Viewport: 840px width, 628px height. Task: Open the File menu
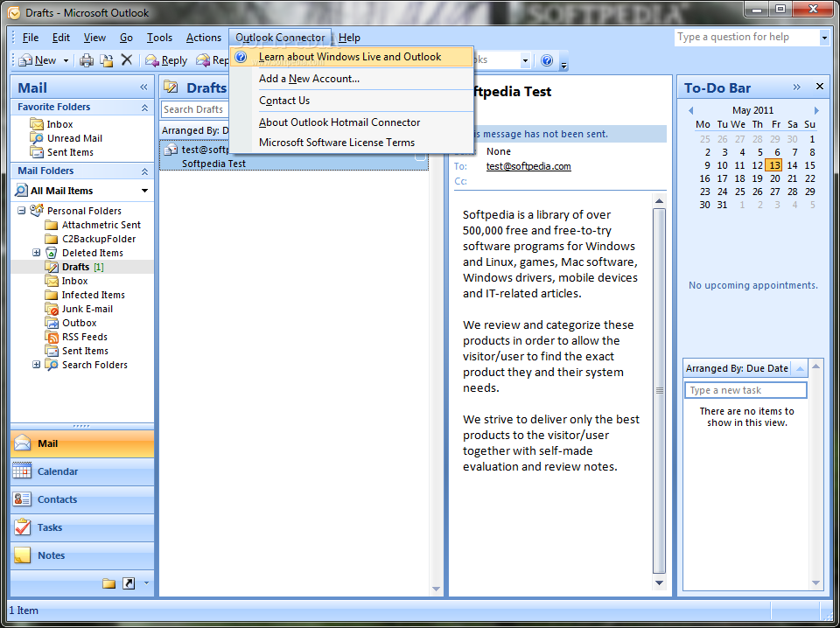pos(31,38)
